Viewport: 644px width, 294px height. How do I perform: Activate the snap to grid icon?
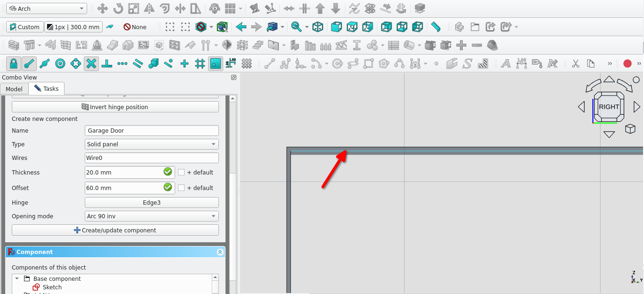point(200,64)
